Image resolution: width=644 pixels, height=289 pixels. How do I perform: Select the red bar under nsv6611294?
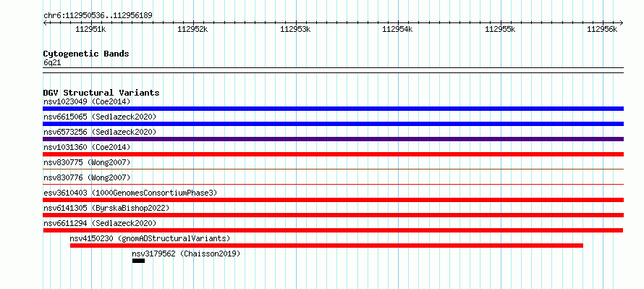coord(333,230)
